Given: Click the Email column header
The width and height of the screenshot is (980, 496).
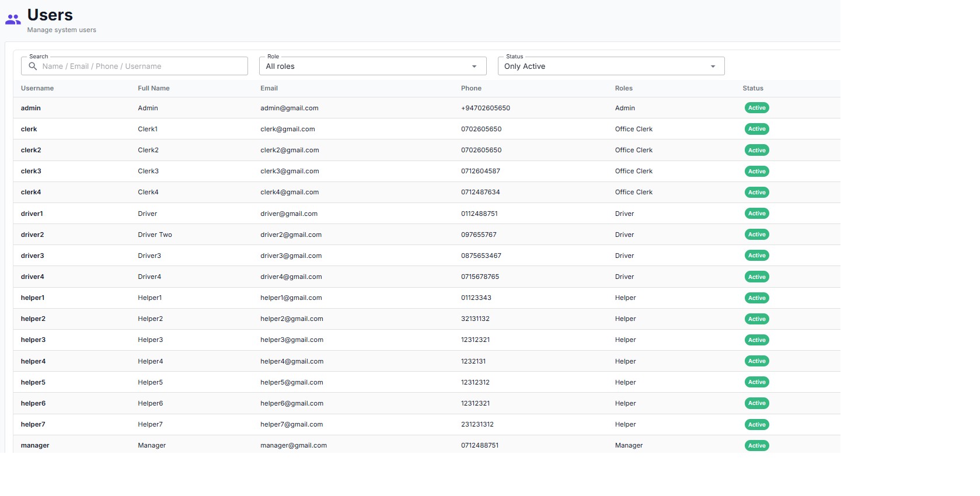Looking at the screenshot, I should [x=269, y=88].
